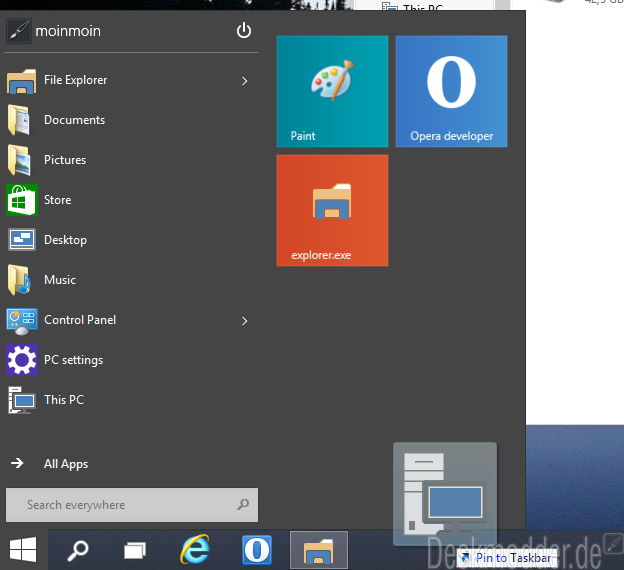Launch the Paint tile
Screen dimensions: 624x570
pos(332,91)
